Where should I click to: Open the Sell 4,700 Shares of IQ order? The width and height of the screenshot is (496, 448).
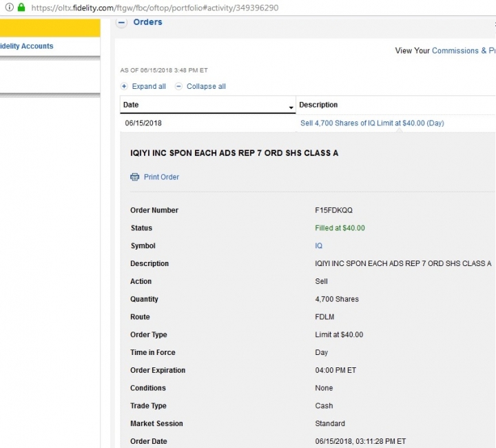click(372, 123)
